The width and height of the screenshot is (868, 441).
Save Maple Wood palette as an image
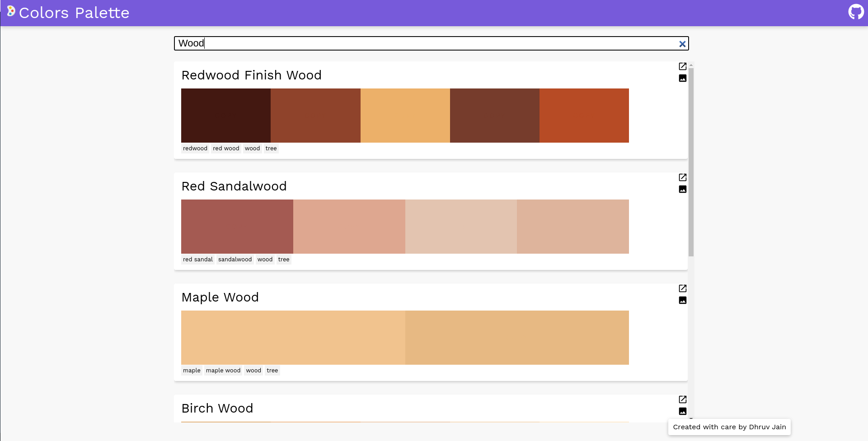coord(682,300)
